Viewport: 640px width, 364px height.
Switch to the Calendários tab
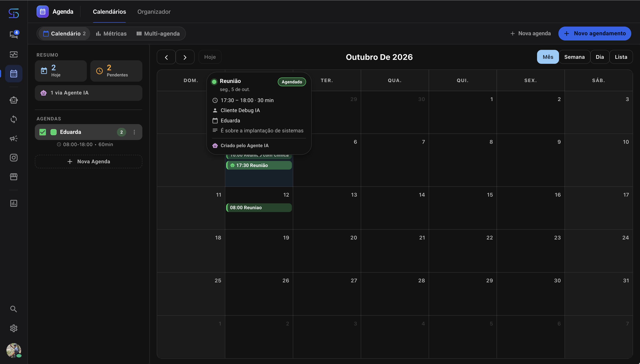pos(109,12)
